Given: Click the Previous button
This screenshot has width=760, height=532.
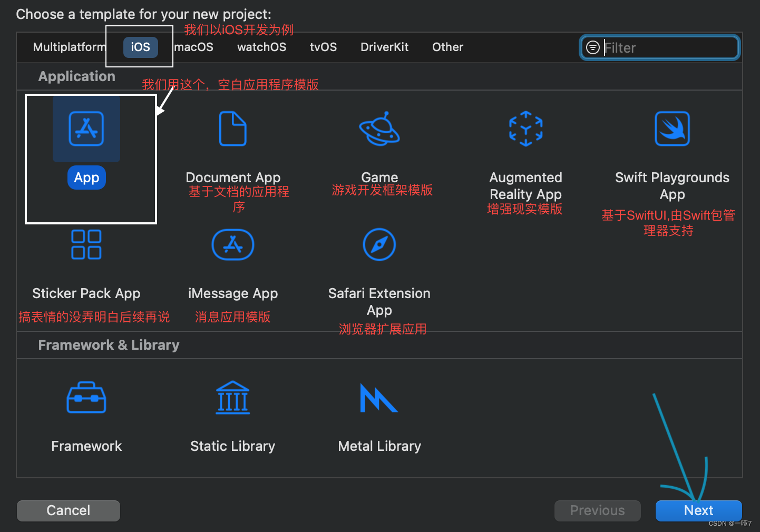Looking at the screenshot, I should [598, 510].
